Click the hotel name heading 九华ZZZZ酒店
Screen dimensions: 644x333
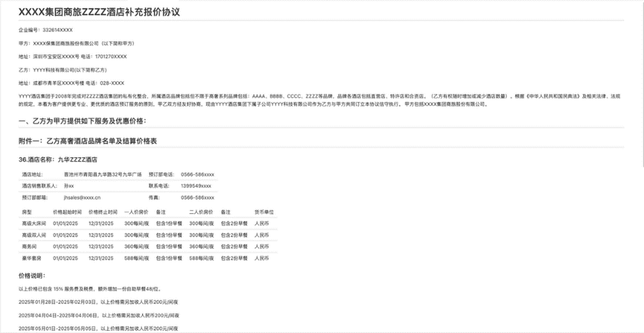click(x=58, y=160)
